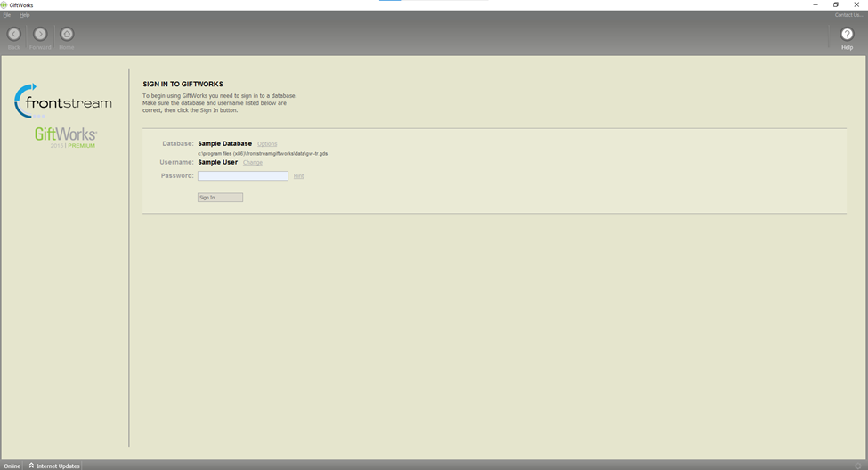Screen dimensions: 868x470
Task: Click the GiftWorks app icon in title bar
Action: [x=4, y=5]
